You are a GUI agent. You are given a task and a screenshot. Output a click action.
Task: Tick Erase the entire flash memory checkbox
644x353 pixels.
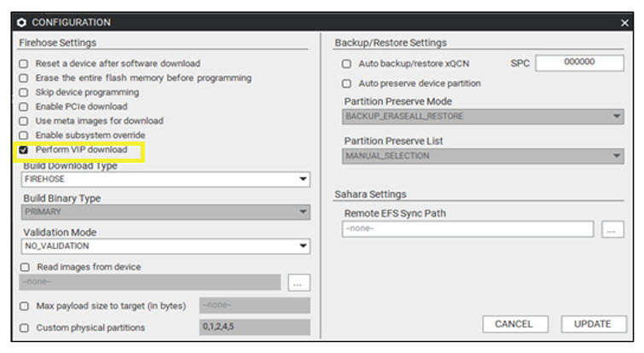[24, 78]
